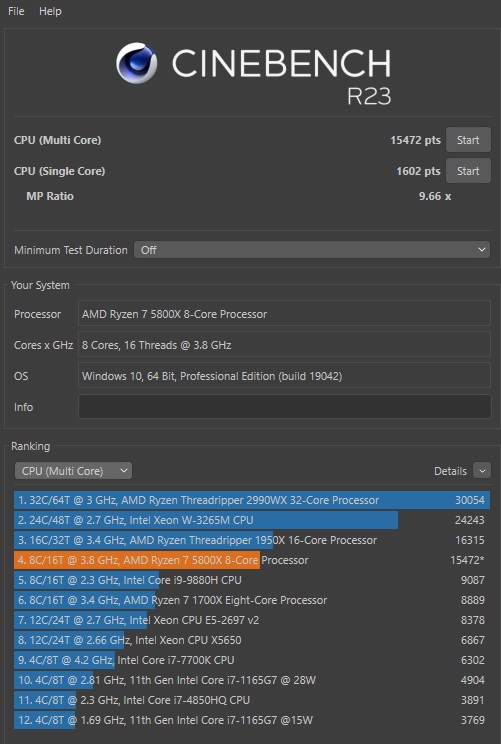Select the Intel Xeon W-3265M ranking entry
Image resolution: width=501 pixels, height=744 pixels.
(252, 520)
